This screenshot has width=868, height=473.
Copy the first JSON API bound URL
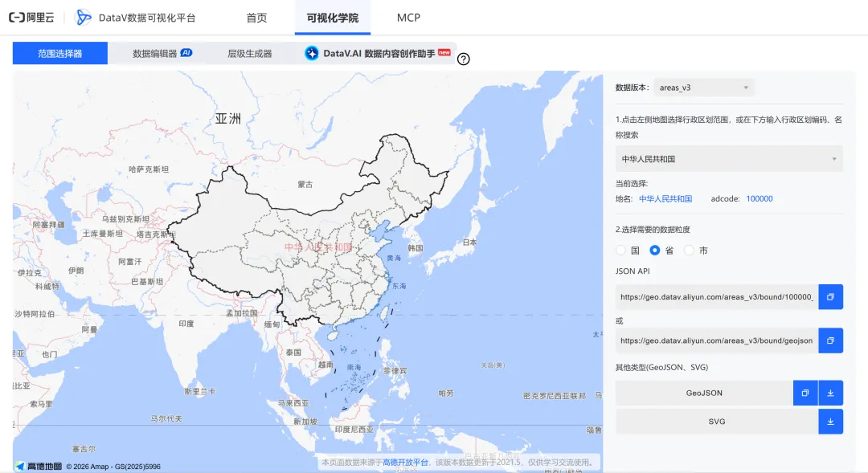coord(830,297)
